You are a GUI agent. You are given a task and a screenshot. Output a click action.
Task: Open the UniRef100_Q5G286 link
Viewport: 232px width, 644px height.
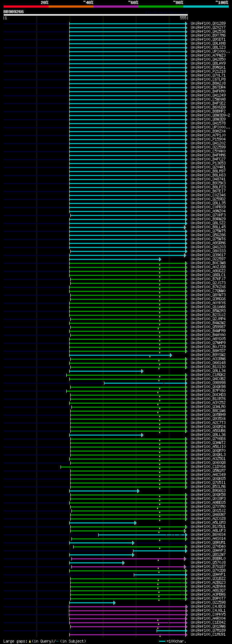[208, 235]
